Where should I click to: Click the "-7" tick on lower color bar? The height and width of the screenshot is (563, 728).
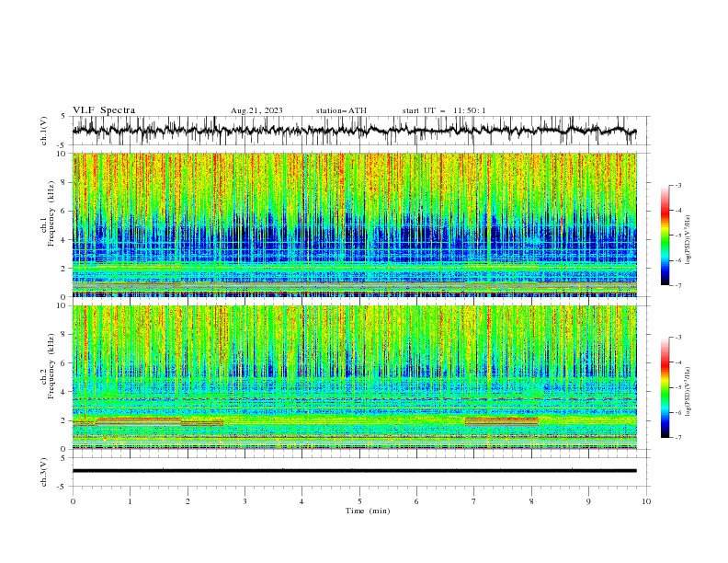(678, 438)
